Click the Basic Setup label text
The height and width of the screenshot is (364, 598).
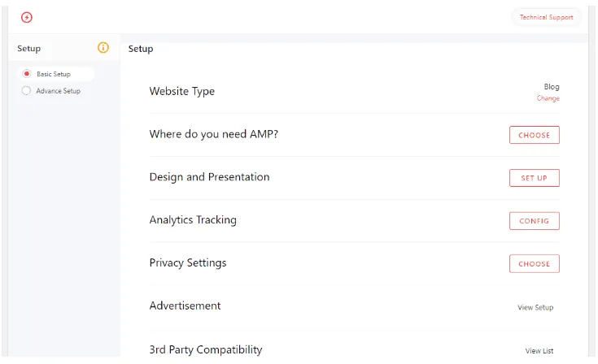point(54,74)
